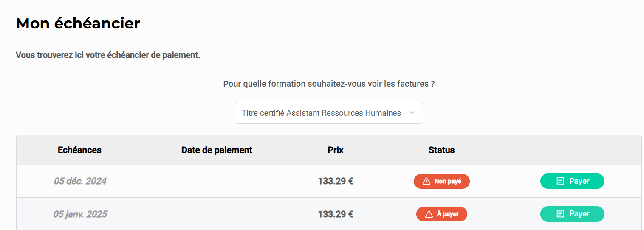
Task: Select the Echéances column header
Action: pos(79,150)
